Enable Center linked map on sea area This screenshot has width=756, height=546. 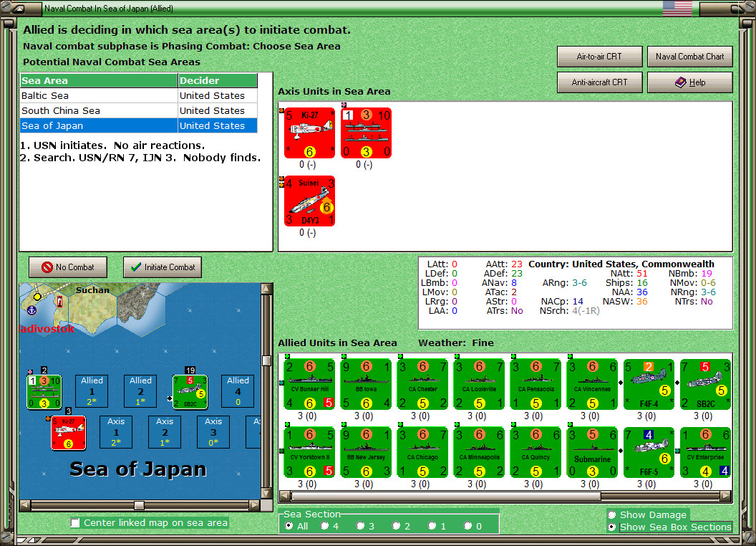pyautogui.click(x=75, y=523)
